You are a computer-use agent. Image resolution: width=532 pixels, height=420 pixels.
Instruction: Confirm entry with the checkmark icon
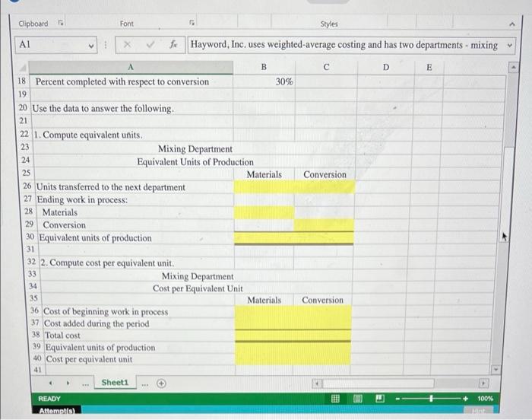coord(150,45)
